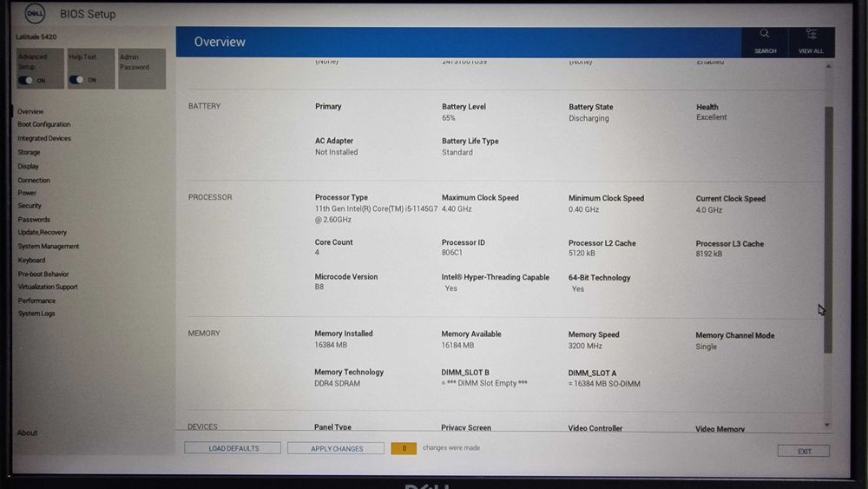Image resolution: width=868 pixels, height=489 pixels.
Task: Click the vertical scrollbar thumb
Action: (828, 230)
